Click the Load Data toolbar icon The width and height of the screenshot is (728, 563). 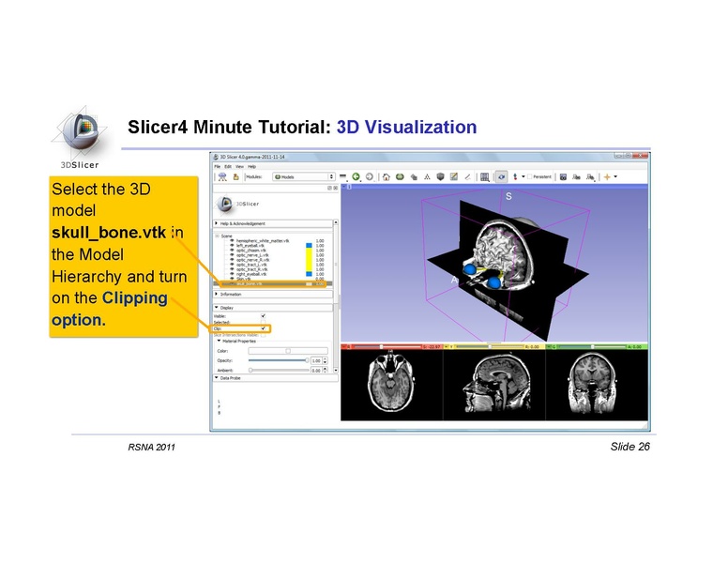click(222, 177)
